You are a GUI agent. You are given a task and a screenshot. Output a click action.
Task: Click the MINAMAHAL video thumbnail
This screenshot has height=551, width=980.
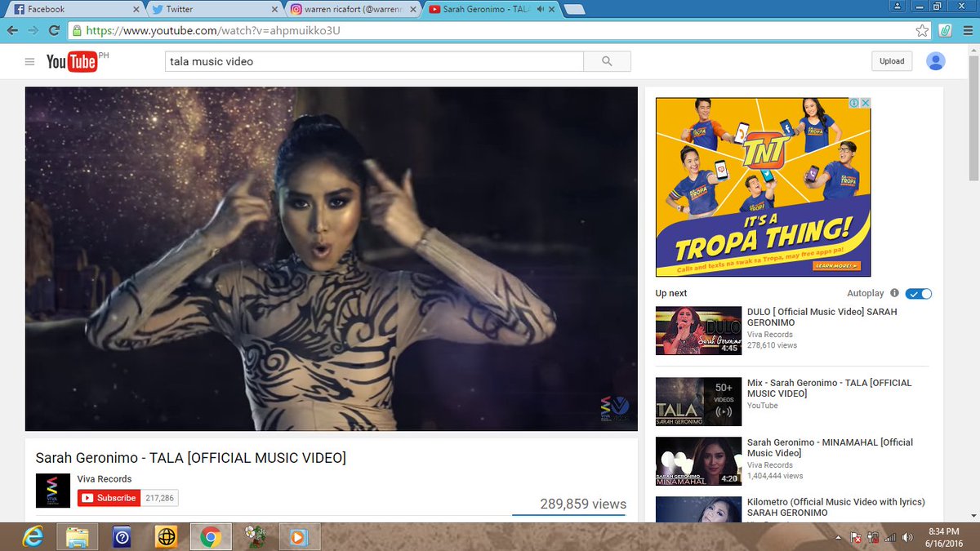pos(698,461)
